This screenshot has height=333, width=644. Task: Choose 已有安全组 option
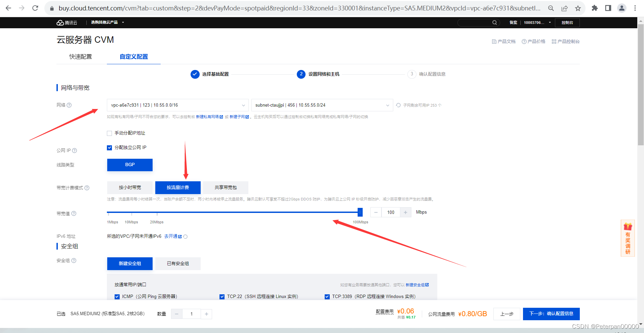(178, 264)
